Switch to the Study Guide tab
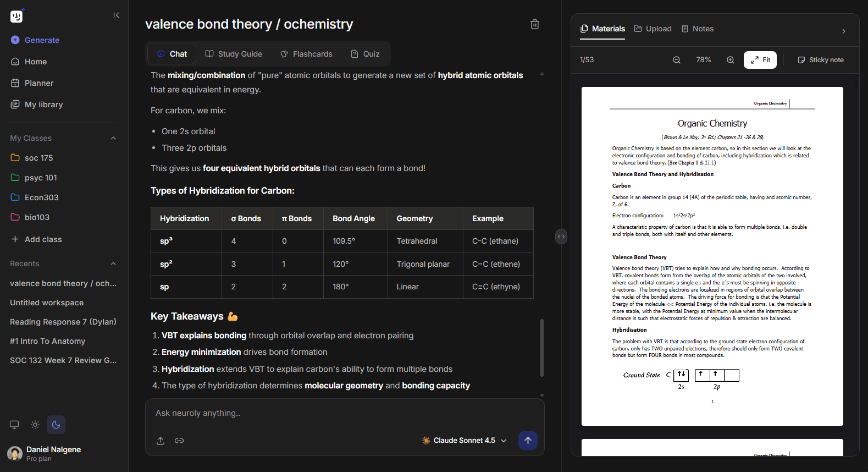The height and width of the screenshot is (472, 868). [234, 54]
